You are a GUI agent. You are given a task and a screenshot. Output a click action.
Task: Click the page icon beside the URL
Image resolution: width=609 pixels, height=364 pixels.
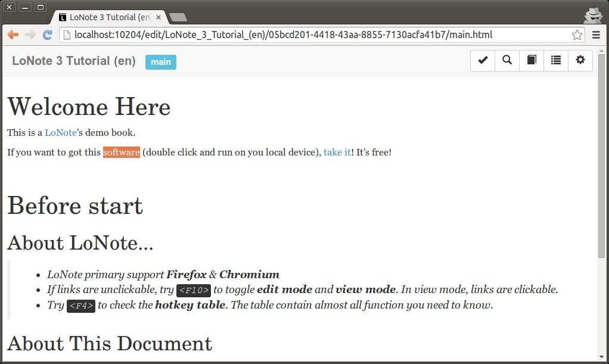click(x=67, y=35)
